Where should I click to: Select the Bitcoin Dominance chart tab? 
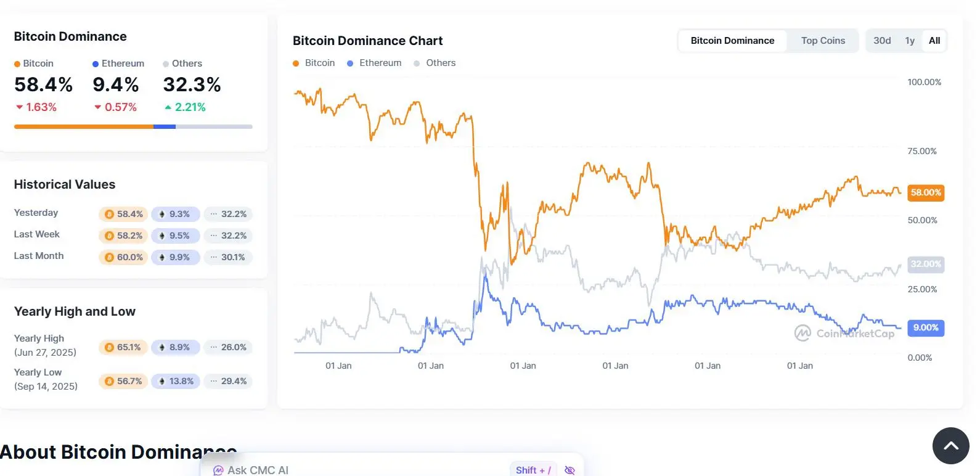(732, 41)
